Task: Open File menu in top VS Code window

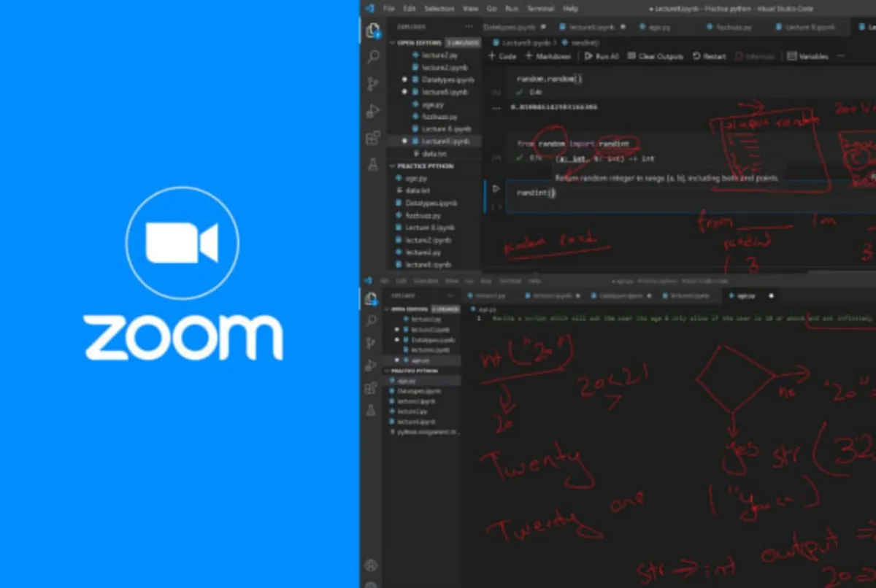Action: coord(389,9)
